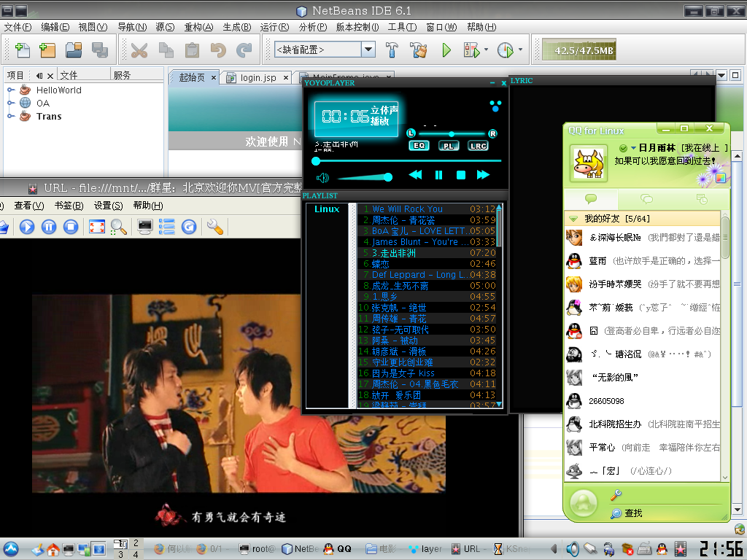Click the New Project icon in NetBeans toolbar
Screen dimensions: 747x560
tap(47, 50)
